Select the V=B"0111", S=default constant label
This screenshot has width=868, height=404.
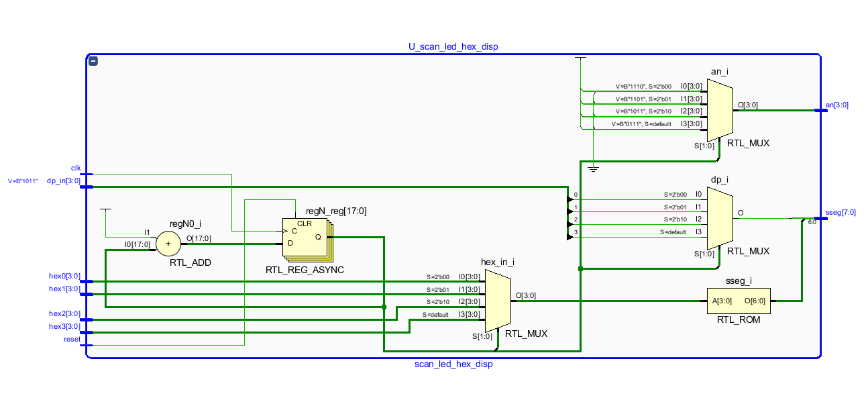click(641, 124)
